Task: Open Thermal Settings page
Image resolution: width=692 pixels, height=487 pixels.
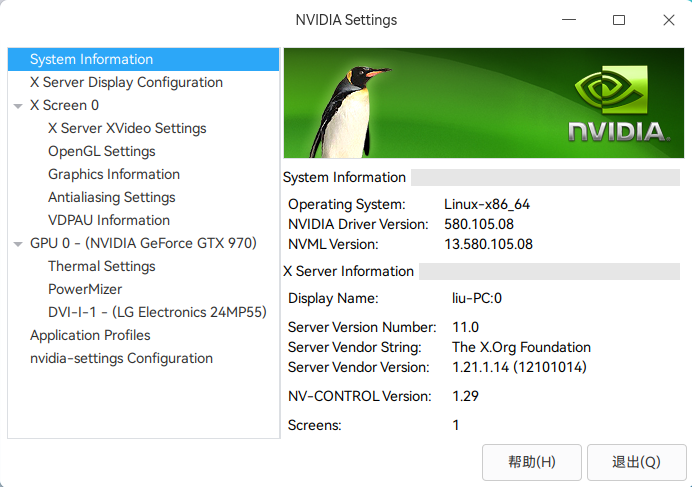Action: point(102,266)
